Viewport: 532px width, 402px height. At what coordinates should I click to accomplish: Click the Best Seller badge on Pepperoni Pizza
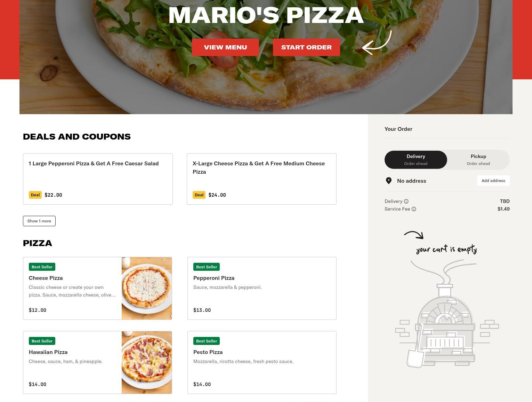pos(207,267)
